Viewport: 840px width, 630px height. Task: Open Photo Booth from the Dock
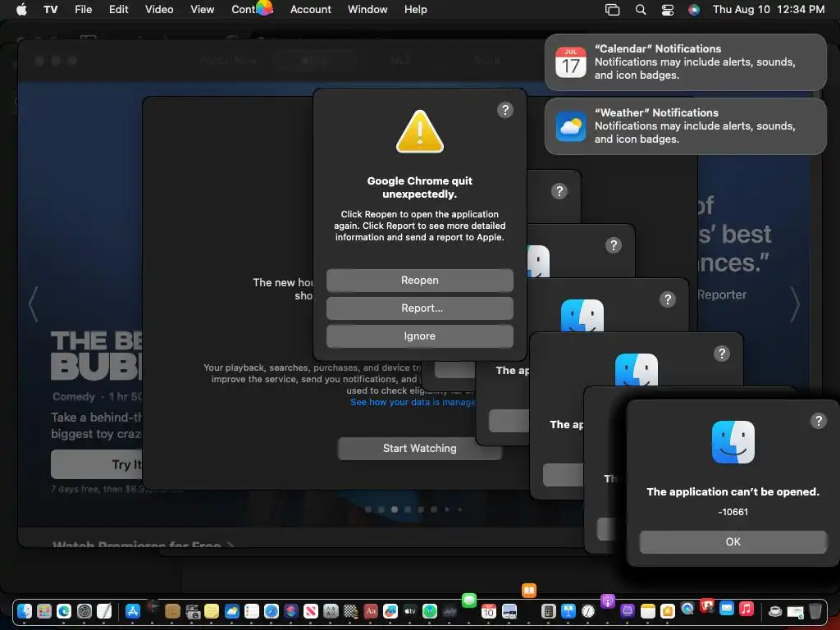pos(707,606)
